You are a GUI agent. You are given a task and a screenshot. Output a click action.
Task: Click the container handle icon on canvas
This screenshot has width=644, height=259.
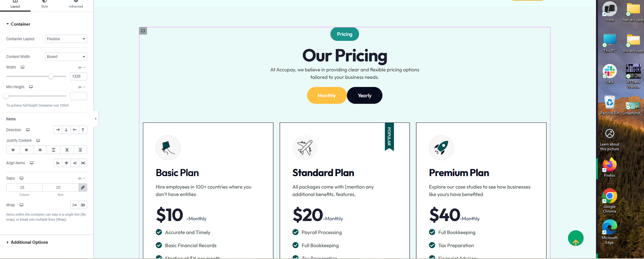[143, 31]
